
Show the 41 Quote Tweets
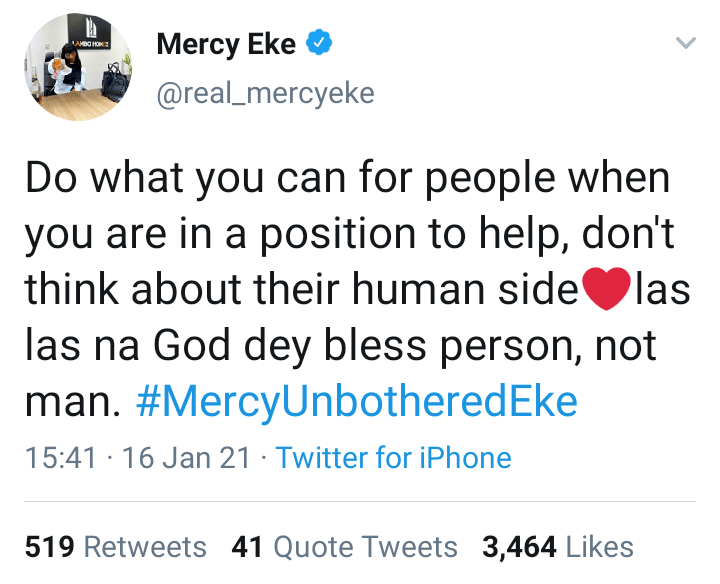pos(344,548)
